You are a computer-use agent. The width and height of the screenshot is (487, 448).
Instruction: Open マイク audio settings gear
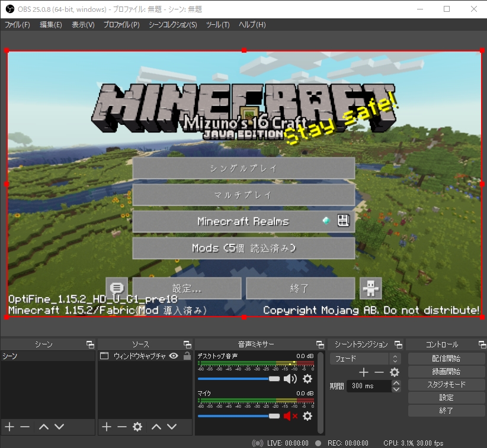[x=307, y=416]
